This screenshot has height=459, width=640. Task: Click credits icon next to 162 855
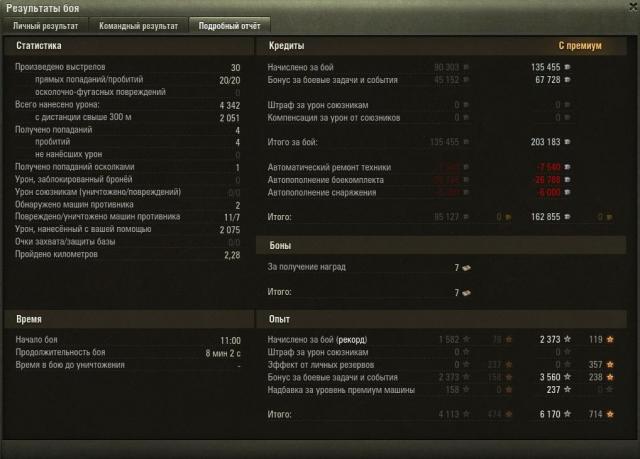pyautogui.click(x=567, y=217)
